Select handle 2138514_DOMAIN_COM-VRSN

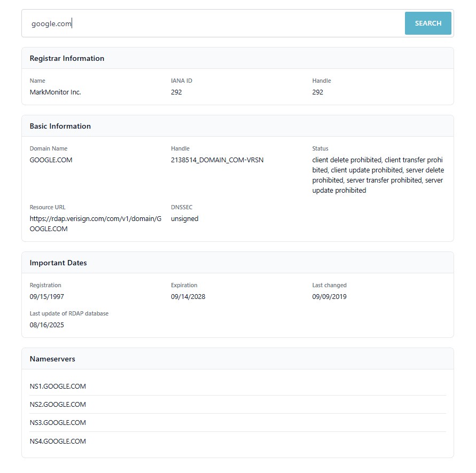pos(217,160)
